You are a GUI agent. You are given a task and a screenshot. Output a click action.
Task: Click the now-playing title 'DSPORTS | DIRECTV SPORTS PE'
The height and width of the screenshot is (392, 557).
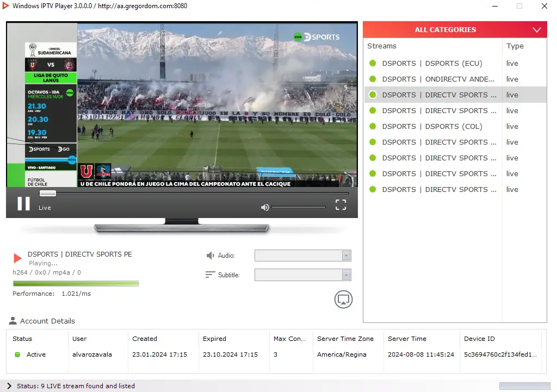(80, 254)
